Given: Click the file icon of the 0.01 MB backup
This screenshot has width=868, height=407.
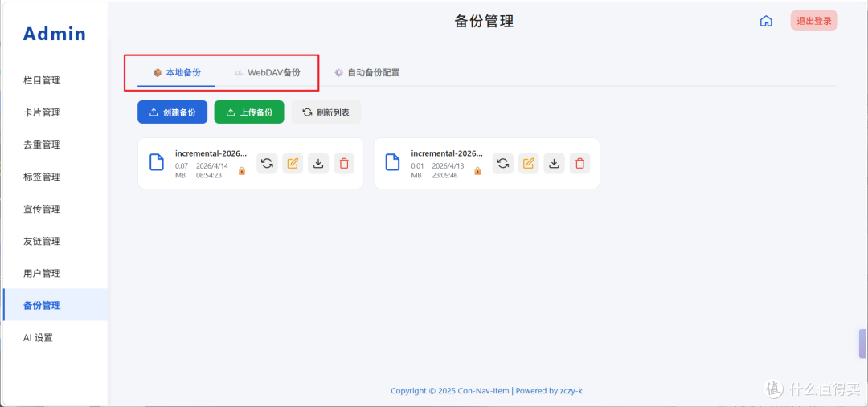Looking at the screenshot, I should [392, 162].
